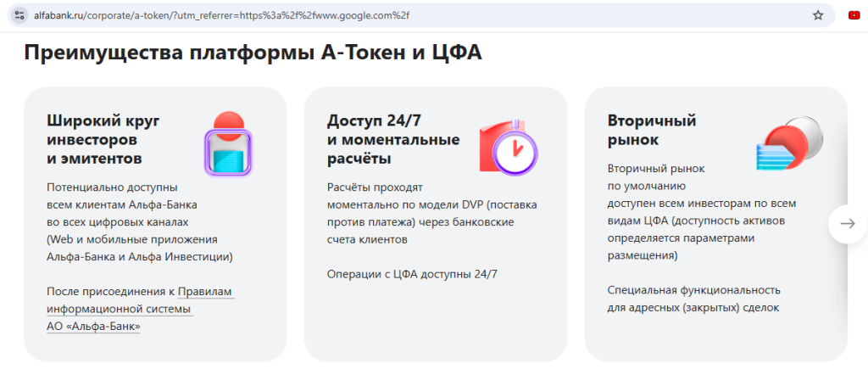Click the 'Доступ 24/7 и моментальные расчёты' title
The height and width of the screenshot is (369, 868).
(x=393, y=140)
